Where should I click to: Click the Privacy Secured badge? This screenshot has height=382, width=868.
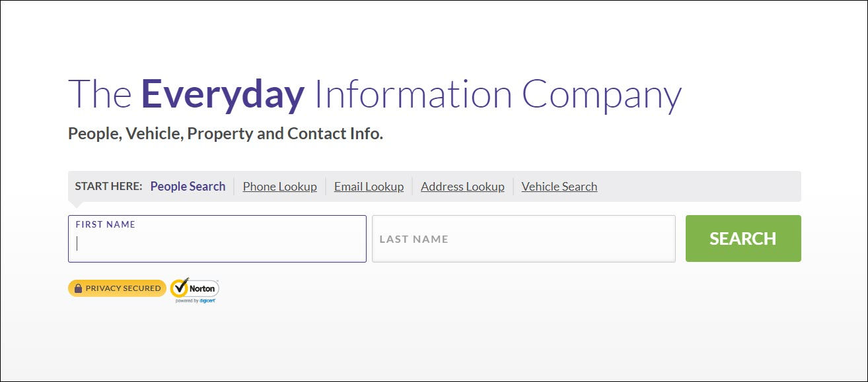pyautogui.click(x=117, y=288)
